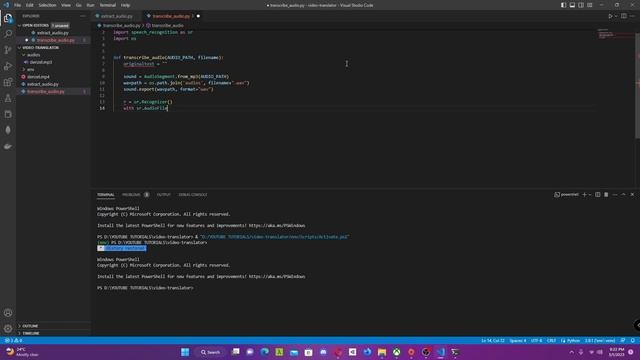Close unsaved transcribe_audio.py tab via dot
This screenshot has width=640, height=360.
coord(198,16)
